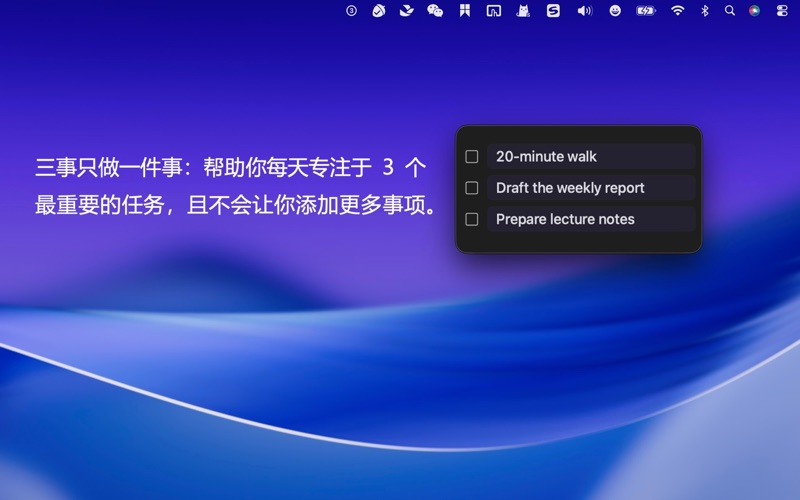Mark Prepare lecture notes as done
800x500 pixels.
(x=472, y=219)
